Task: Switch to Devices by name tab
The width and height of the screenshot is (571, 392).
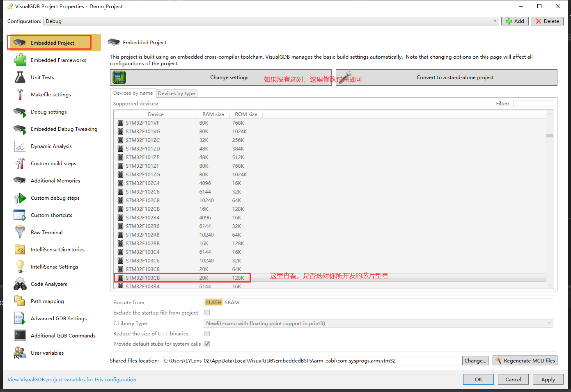Action: pos(133,93)
